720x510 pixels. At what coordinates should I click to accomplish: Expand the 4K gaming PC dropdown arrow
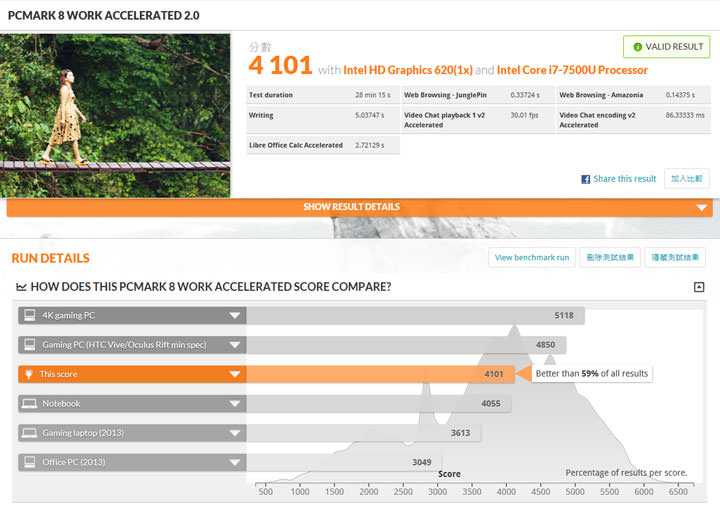tap(234, 316)
